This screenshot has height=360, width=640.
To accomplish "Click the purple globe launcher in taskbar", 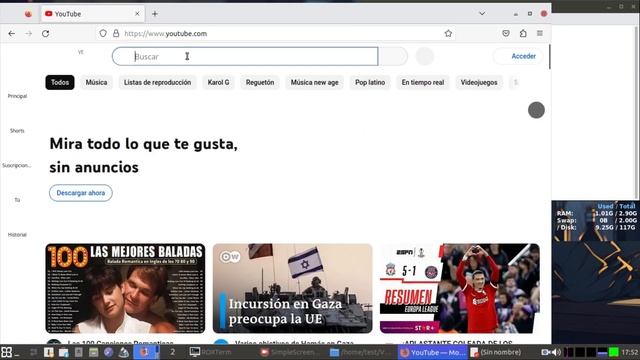I will [x=108, y=352].
